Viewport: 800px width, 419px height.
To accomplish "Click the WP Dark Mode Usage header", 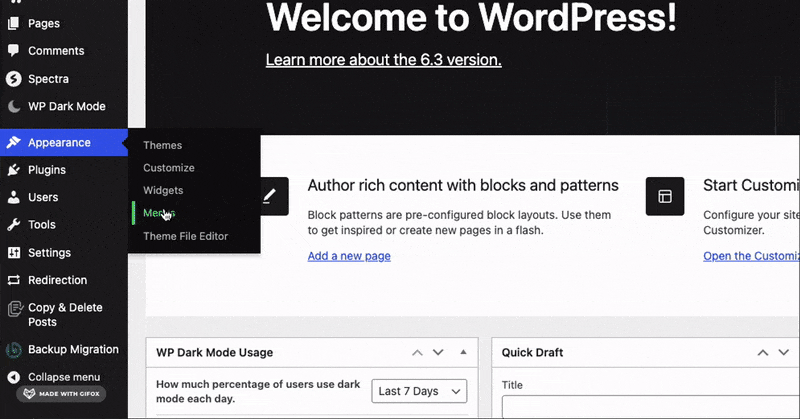I will pyautogui.click(x=214, y=352).
